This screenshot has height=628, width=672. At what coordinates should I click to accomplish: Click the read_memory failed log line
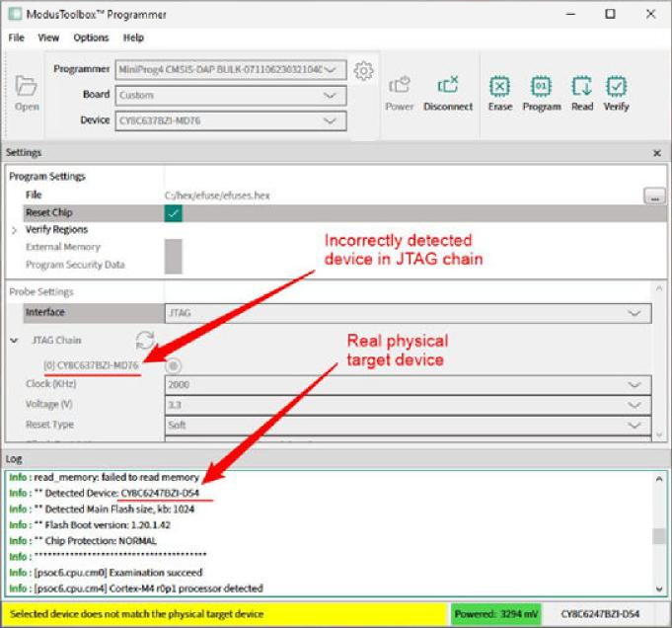click(x=105, y=478)
